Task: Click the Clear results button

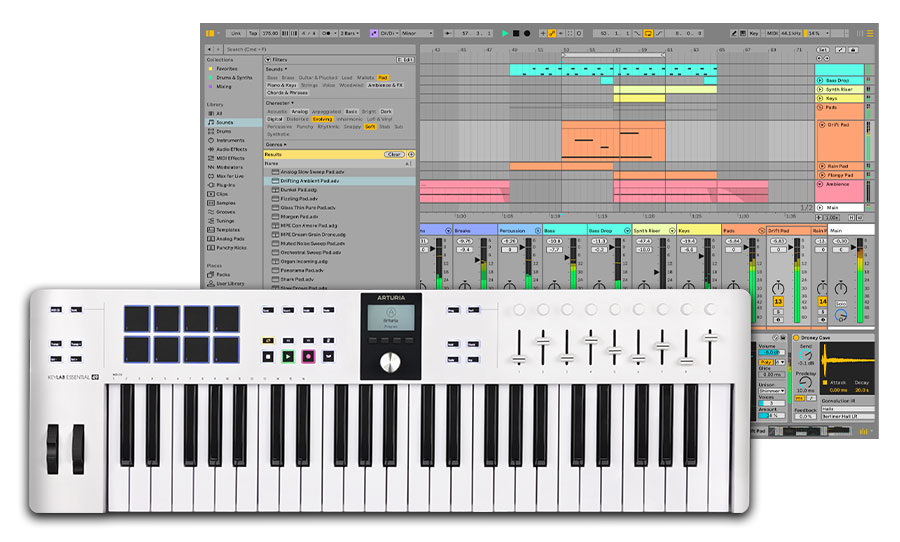Action: tap(394, 154)
